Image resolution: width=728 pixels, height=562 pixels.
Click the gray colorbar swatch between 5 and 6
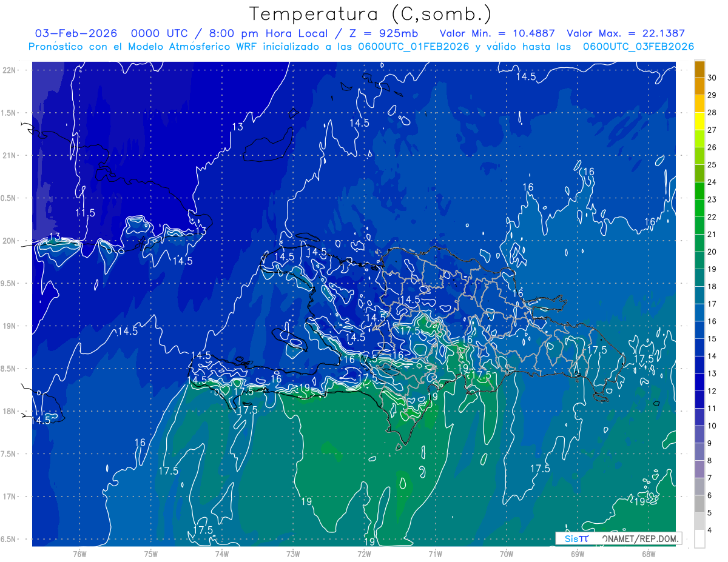(x=699, y=504)
